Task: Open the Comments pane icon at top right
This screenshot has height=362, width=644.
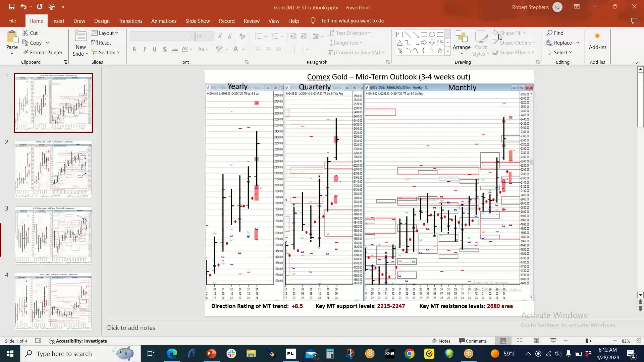Action: click(x=634, y=21)
